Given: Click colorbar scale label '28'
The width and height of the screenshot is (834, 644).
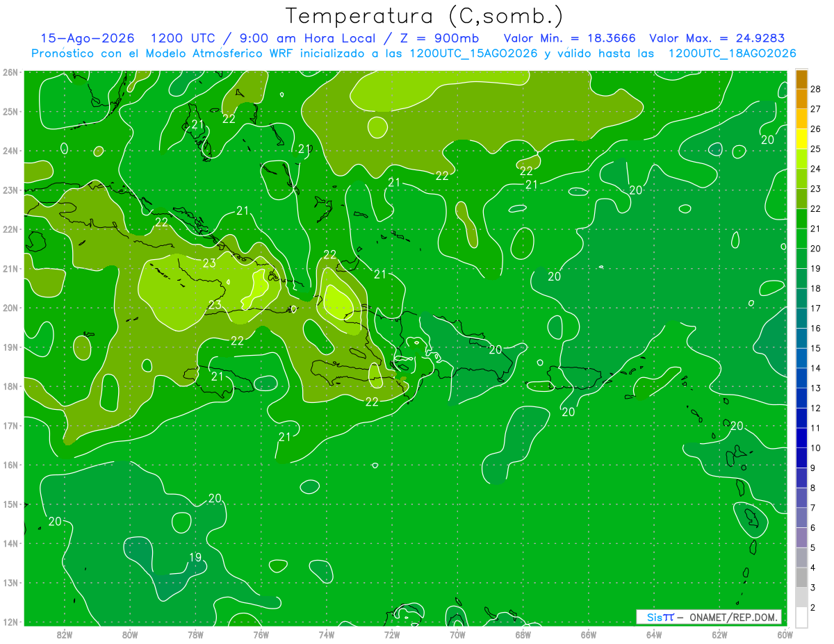Looking at the screenshot, I should tap(817, 89).
